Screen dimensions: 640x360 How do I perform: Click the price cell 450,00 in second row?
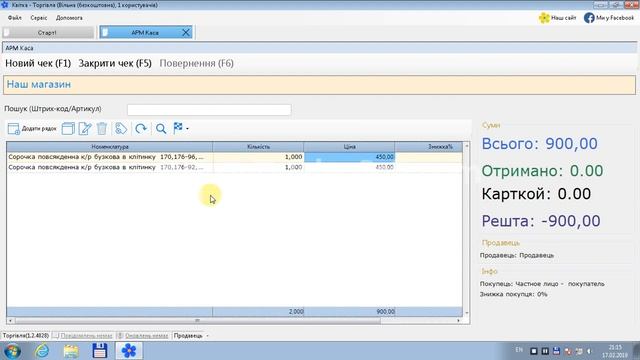click(x=349, y=167)
